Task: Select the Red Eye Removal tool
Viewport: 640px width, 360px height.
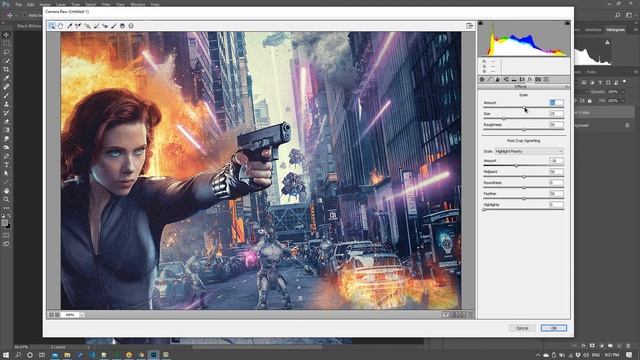Action: (x=105, y=26)
